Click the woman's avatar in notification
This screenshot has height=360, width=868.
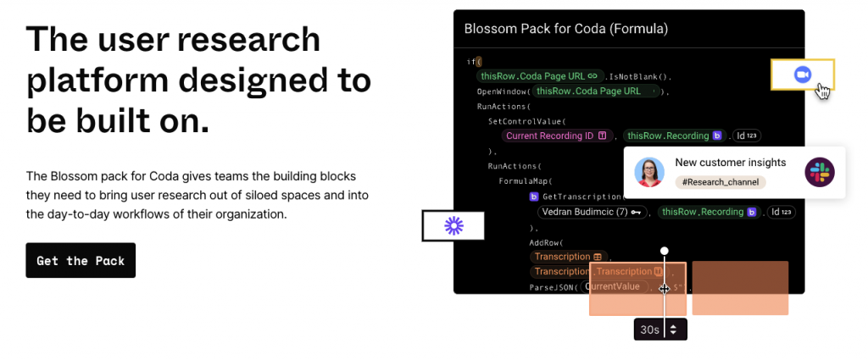[x=649, y=172]
